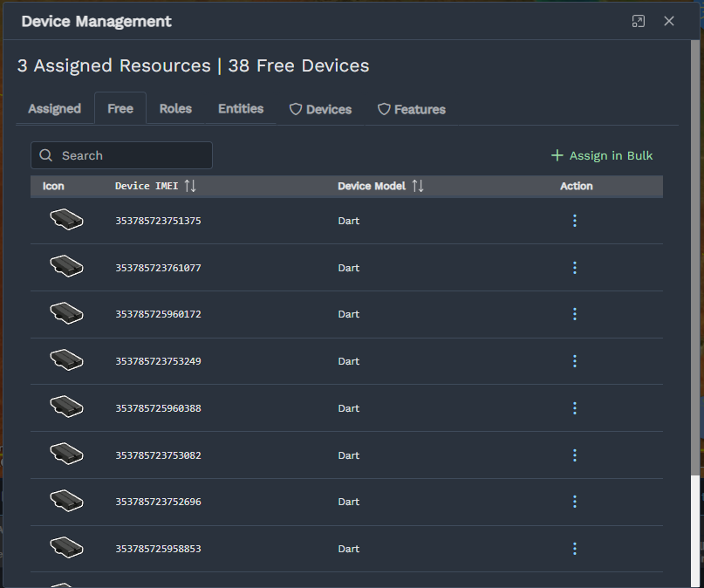Click device icon for IMEI 353785723761077
The height and width of the screenshot is (588, 704).
pos(66,266)
